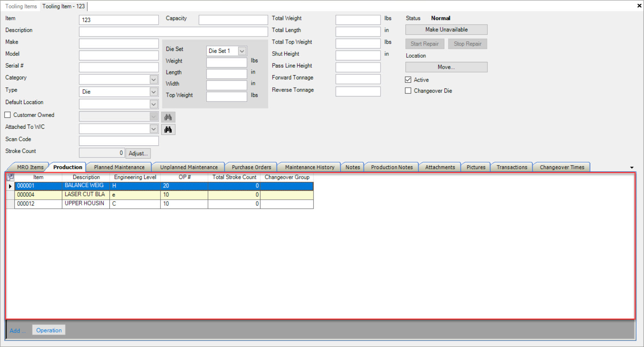Click the Total Length input field
The width and height of the screenshot is (644, 347).
coord(358,32)
